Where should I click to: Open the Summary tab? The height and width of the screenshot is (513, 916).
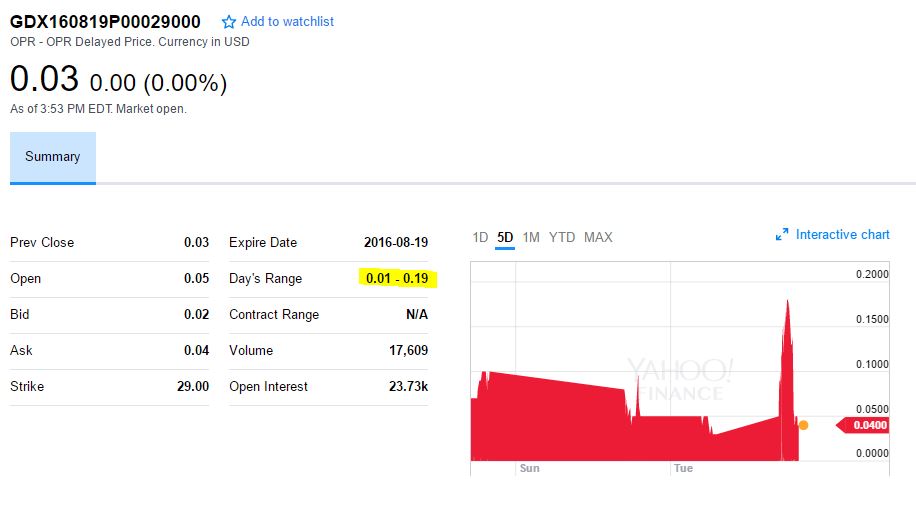tap(53, 157)
